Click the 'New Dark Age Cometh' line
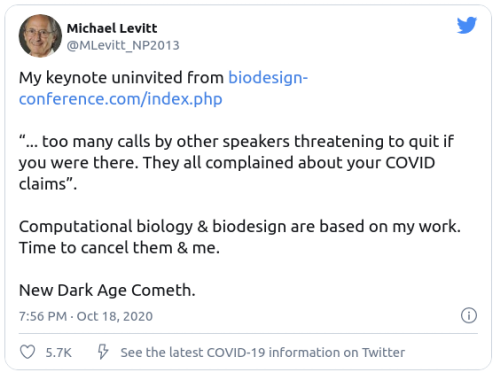Screen dimensions: 500x372 (107, 290)
